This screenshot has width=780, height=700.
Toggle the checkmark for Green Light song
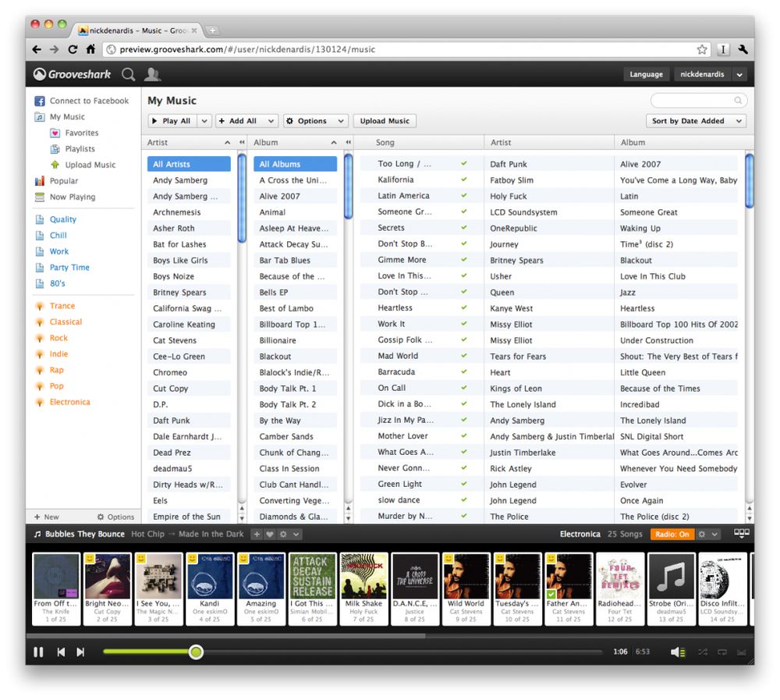tap(464, 483)
